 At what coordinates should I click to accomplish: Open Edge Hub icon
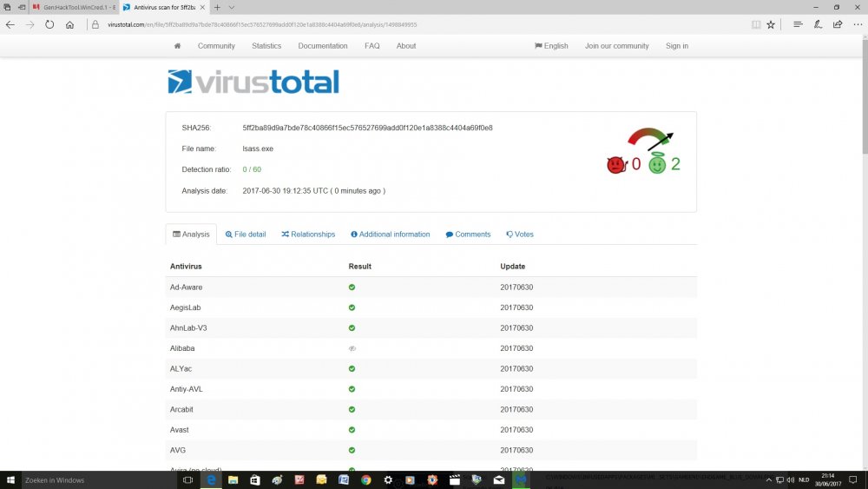pyautogui.click(x=798, y=24)
